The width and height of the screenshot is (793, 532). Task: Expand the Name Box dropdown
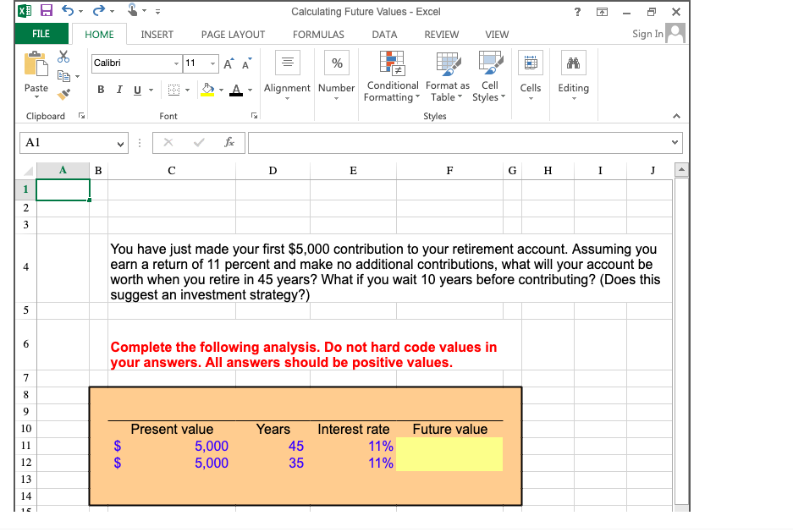120,144
